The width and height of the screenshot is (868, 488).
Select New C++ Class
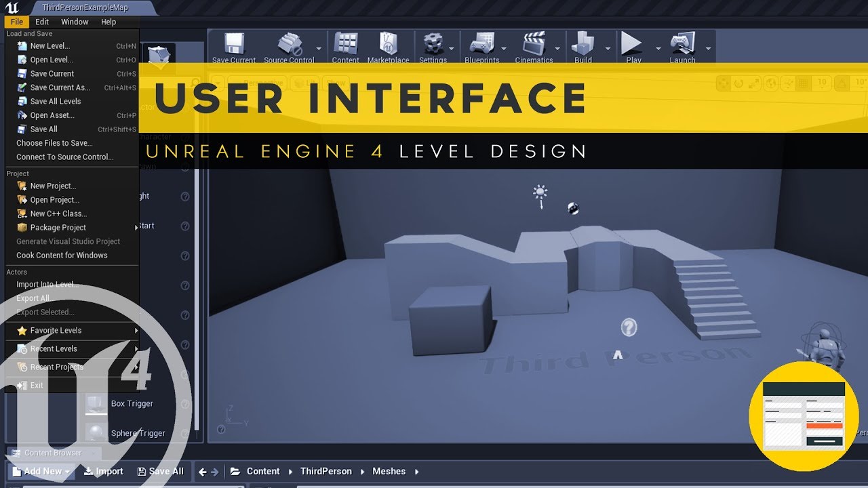(71, 213)
